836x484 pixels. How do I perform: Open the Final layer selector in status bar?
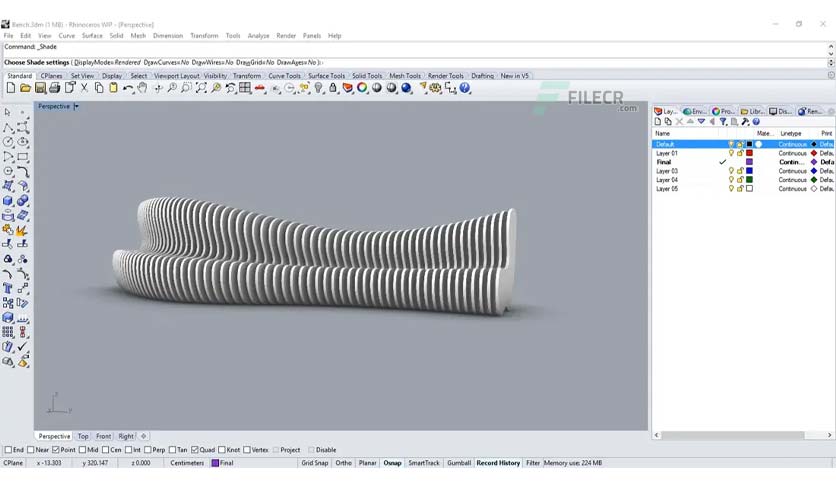click(223, 463)
